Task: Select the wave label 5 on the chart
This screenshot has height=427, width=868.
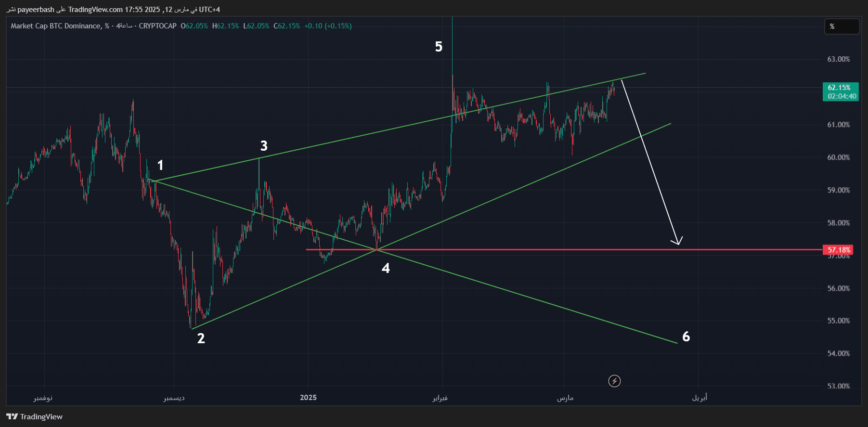Action: [x=439, y=47]
